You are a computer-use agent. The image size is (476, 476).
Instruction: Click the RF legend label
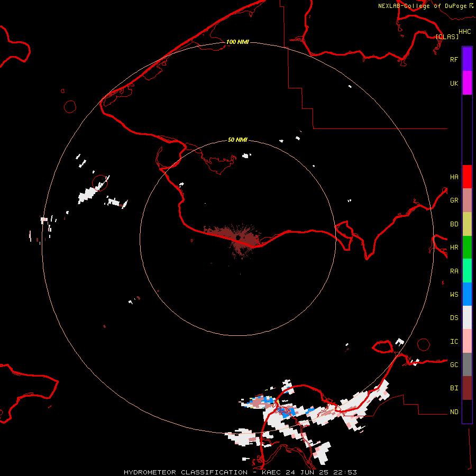point(454,59)
